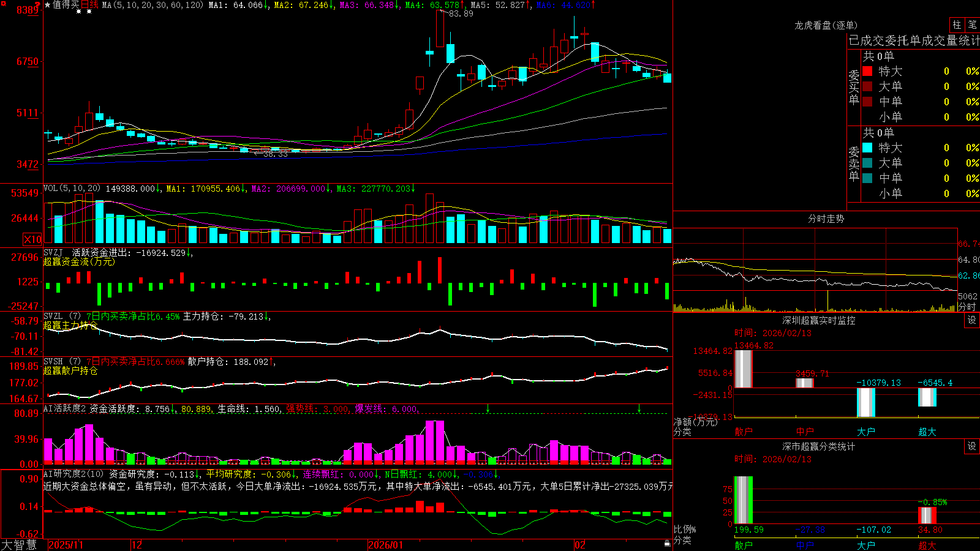Click the 龙虎看盘(逐单) panel title
The image size is (980, 551).
(x=826, y=25)
